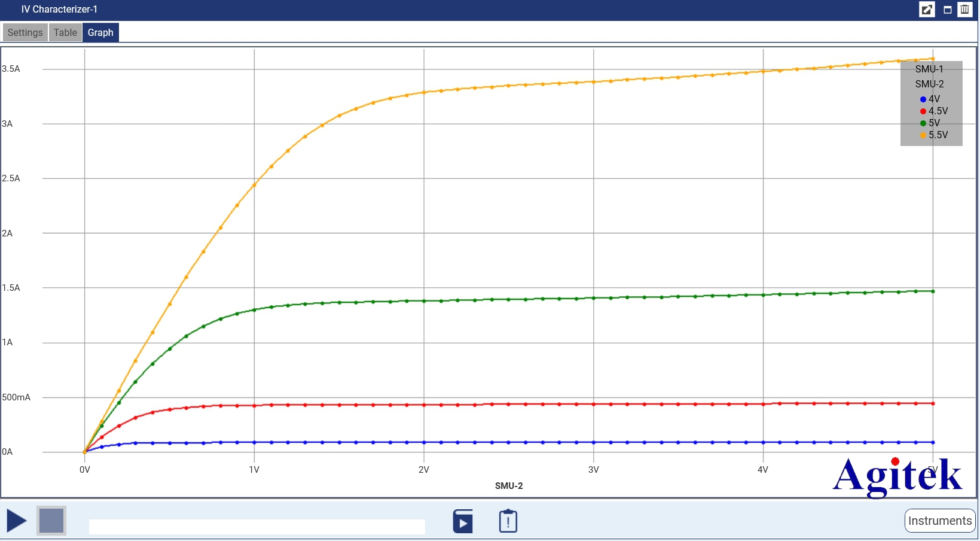
Task: Click the SMU-1 legend heading
Action: (x=929, y=69)
